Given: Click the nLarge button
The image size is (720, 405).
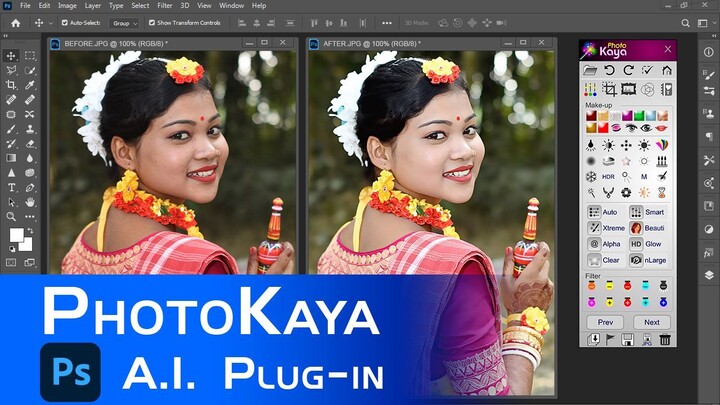Looking at the screenshot, I should tap(647, 260).
